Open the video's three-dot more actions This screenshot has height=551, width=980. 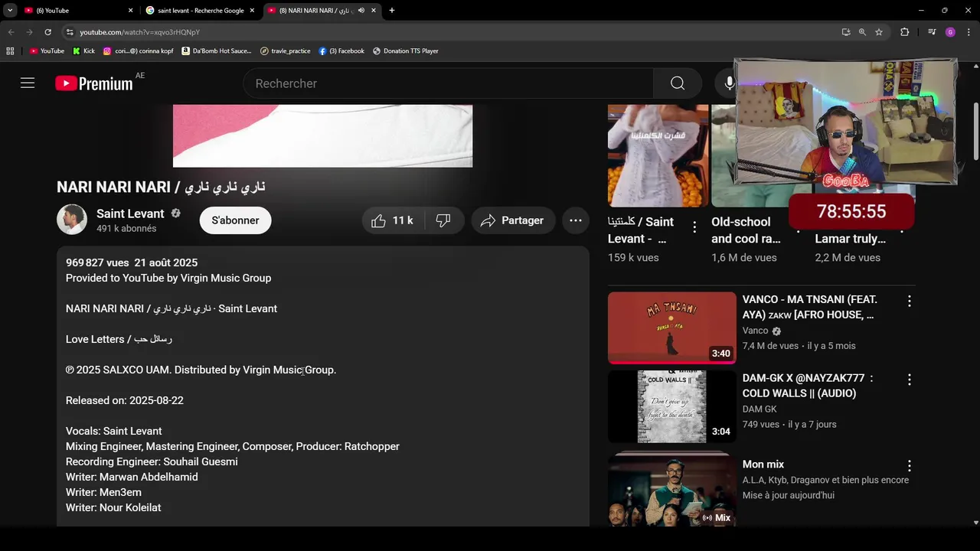(576, 220)
